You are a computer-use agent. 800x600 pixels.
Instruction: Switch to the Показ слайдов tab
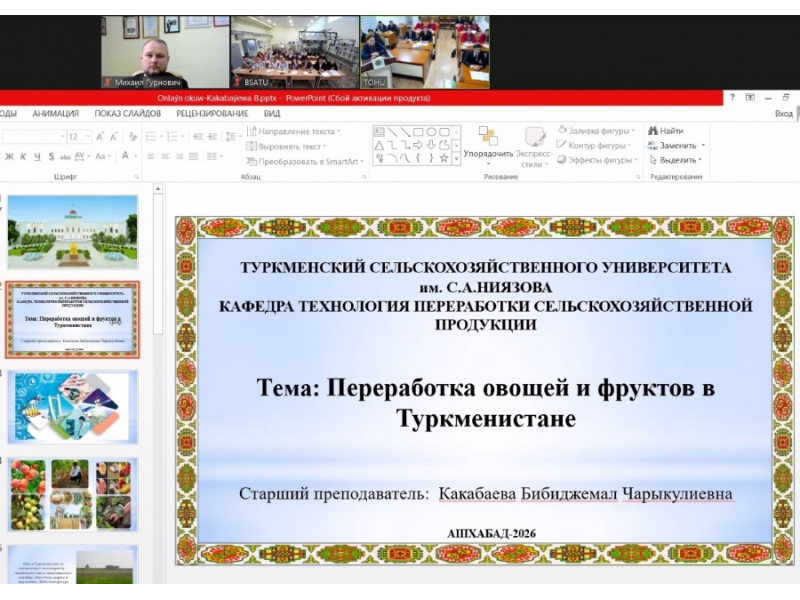pyautogui.click(x=127, y=114)
